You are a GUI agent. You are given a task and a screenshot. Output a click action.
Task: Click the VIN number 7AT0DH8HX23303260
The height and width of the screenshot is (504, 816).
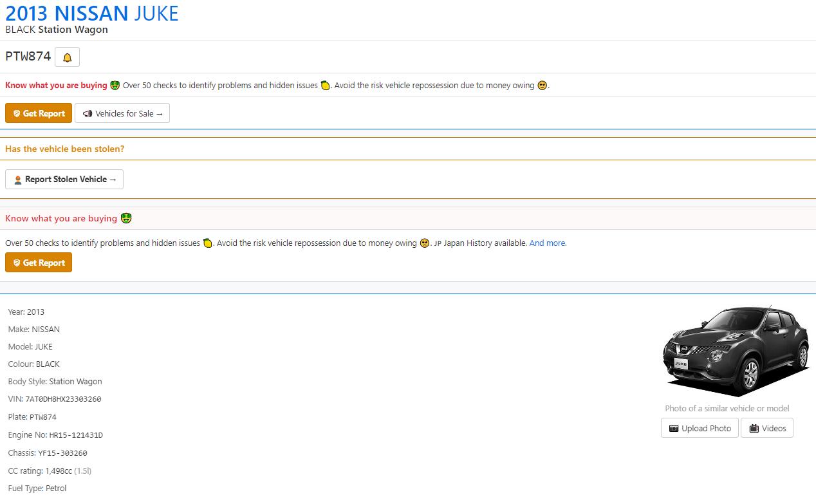tap(63, 399)
